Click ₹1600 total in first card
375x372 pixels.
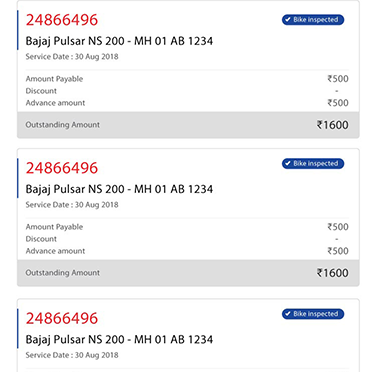point(332,125)
